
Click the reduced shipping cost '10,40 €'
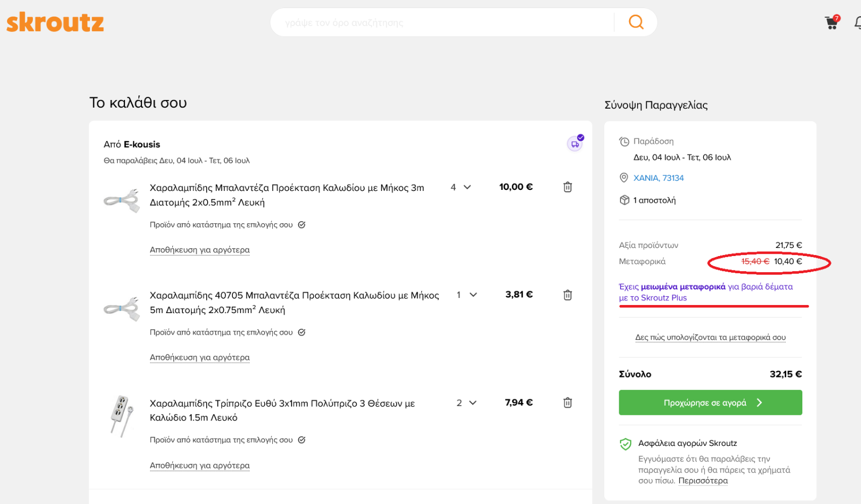pyautogui.click(x=788, y=261)
